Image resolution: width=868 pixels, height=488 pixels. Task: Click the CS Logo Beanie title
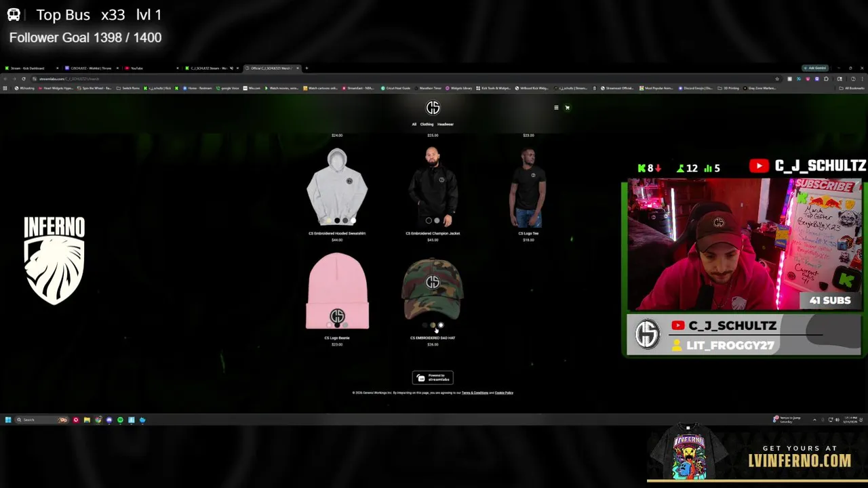tap(337, 338)
